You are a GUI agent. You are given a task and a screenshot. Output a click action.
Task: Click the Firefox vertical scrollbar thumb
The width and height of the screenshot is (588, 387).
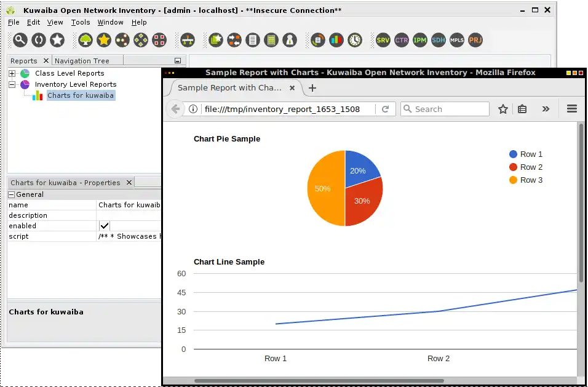[x=581, y=202]
